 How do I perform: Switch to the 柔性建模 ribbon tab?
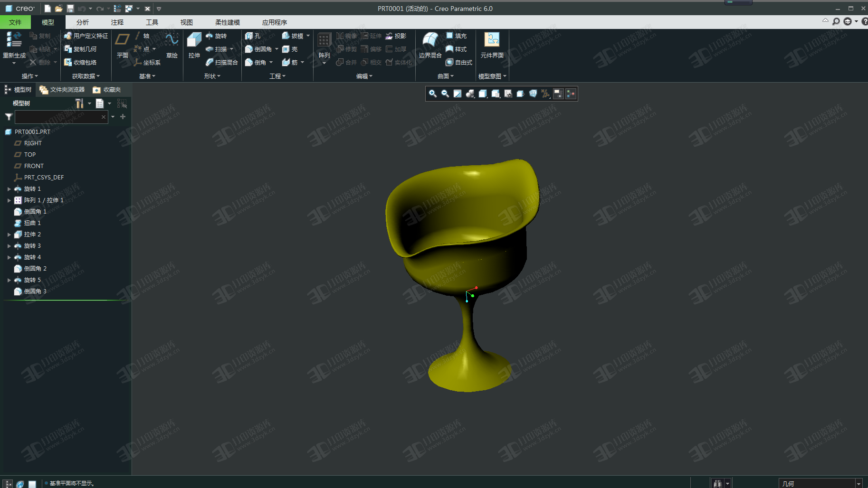[228, 22]
